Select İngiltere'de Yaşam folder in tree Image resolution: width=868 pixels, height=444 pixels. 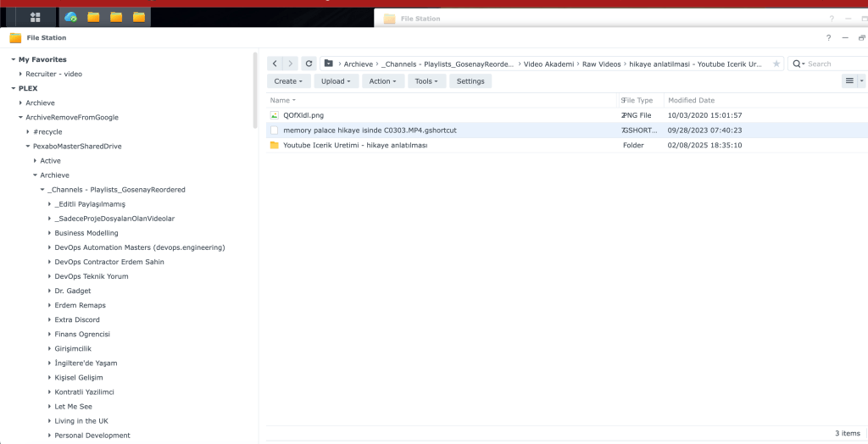click(86, 364)
